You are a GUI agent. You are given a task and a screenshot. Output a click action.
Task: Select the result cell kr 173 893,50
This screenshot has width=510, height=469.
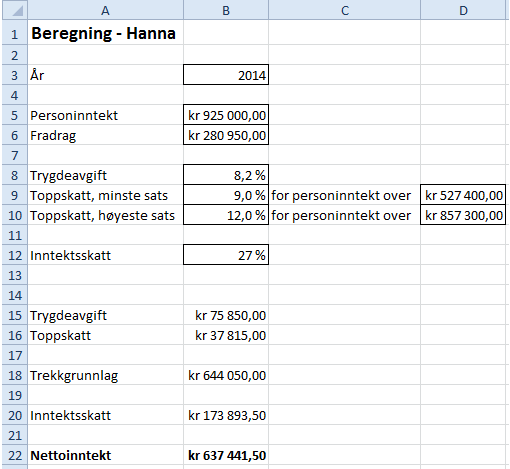(226, 415)
